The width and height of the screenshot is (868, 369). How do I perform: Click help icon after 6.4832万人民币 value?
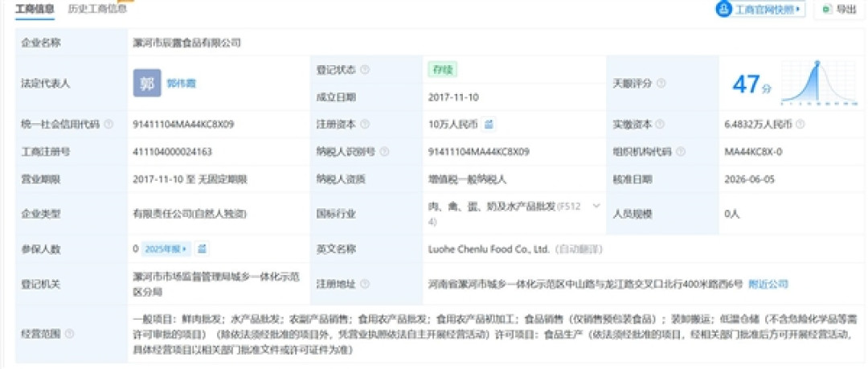coord(800,125)
